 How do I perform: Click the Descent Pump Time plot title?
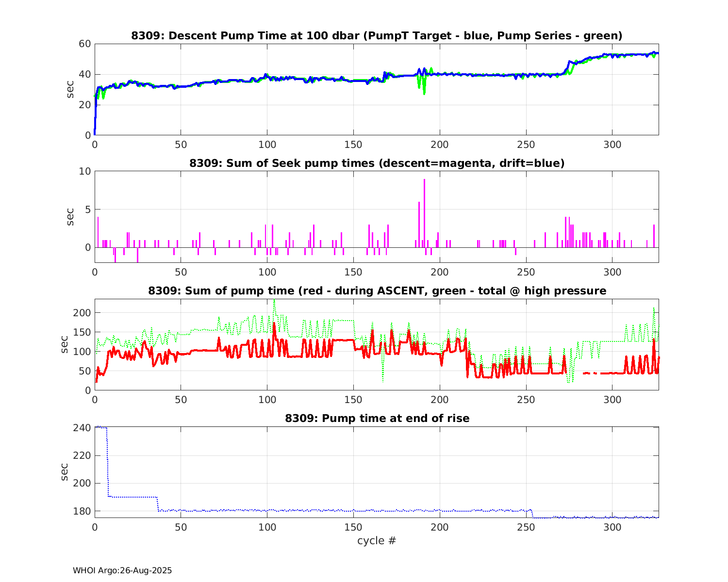(x=377, y=36)
